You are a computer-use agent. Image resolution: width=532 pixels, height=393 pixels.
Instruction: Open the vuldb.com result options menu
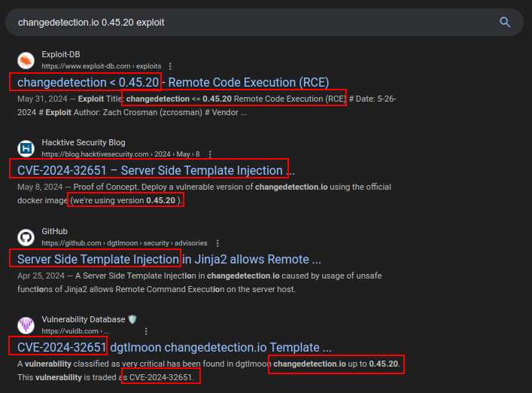[x=145, y=331]
